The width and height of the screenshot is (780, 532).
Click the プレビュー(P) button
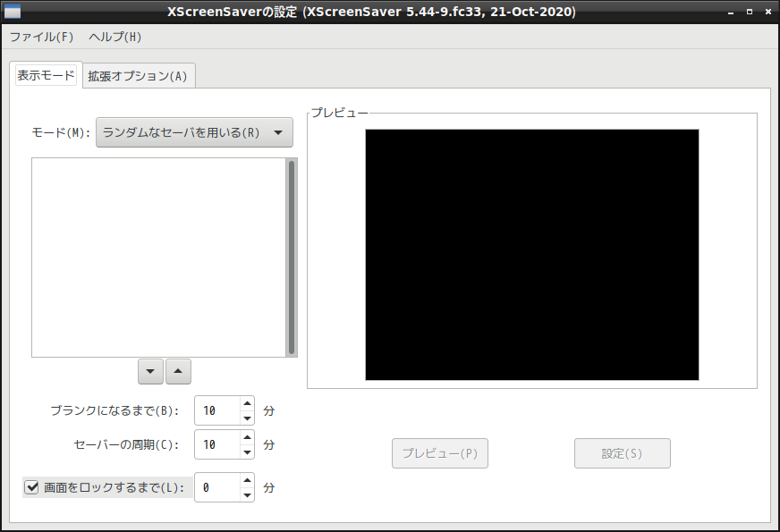coord(440,453)
